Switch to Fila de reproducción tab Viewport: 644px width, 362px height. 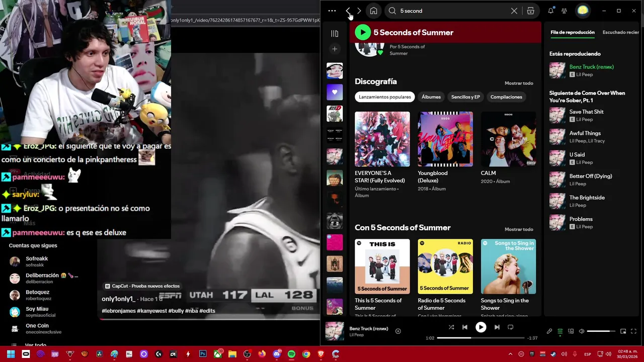[x=573, y=32]
